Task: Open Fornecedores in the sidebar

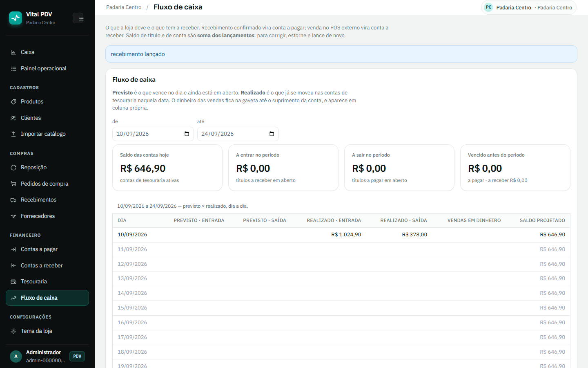Action: [x=47, y=216]
